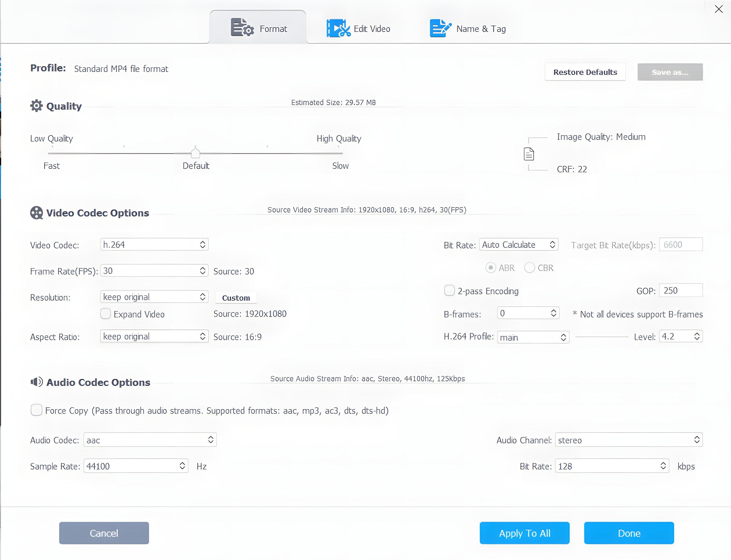Click the Restore Defaults button
731x560 pixels.
pyautogui.click(x=585, y=72)
